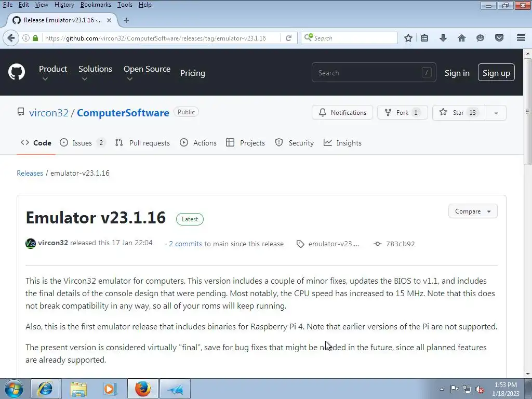Click the GitHub logo in the header
This screenshot has height=399, width=532.
(x=17, y=72)
